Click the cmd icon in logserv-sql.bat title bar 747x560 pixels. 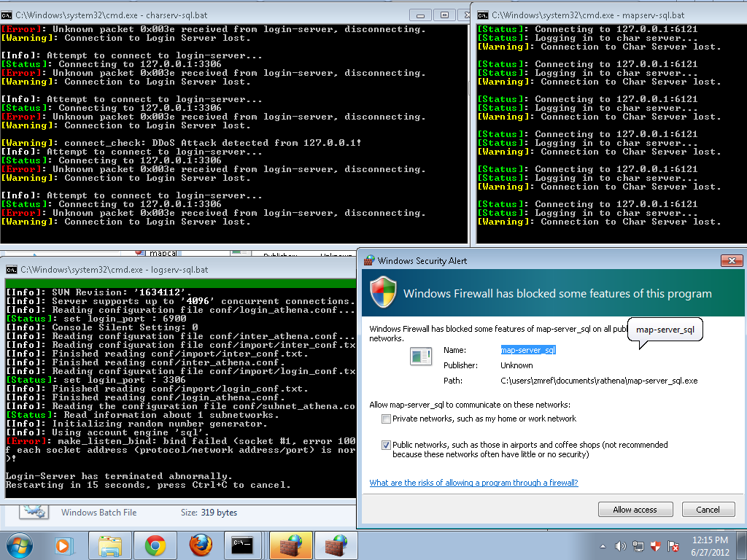point(12,270)
